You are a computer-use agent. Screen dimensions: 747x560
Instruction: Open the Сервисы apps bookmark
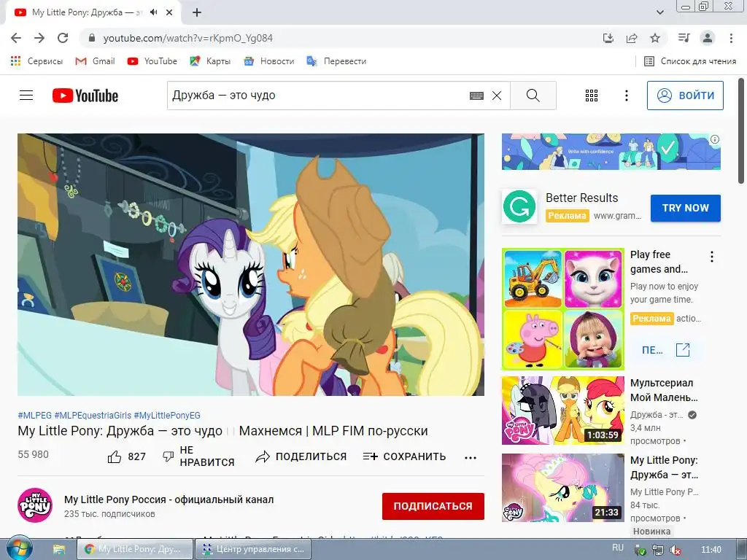point(36,61)
